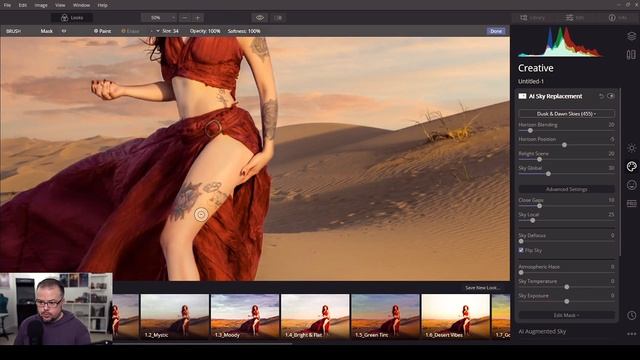
Task: Zoom out with the minus button
Action: point(184,18)
